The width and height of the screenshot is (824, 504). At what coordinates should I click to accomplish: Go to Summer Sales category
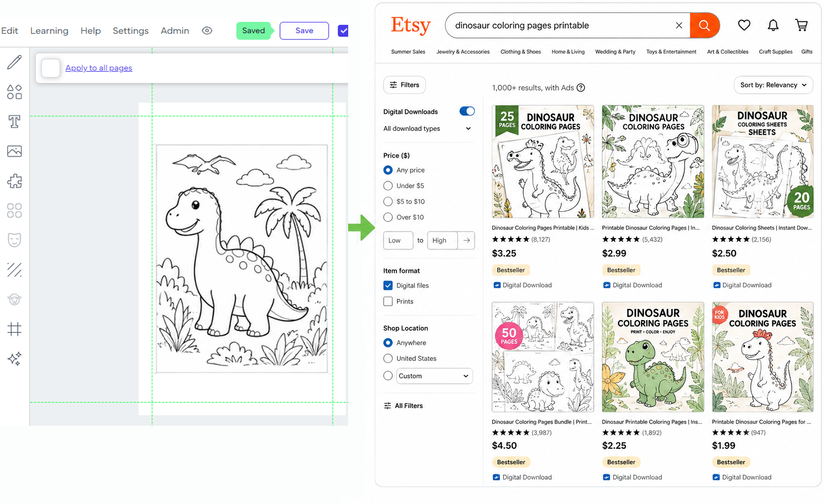coord(408,52)
